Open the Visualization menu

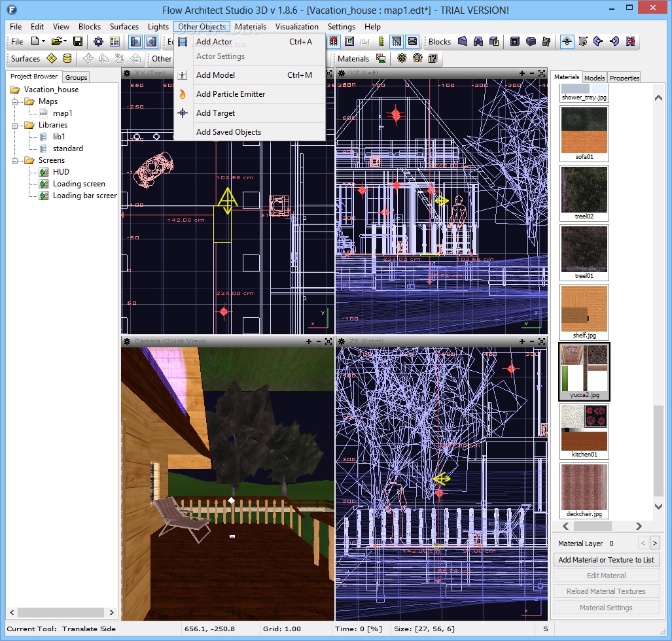tap(296, 27)
